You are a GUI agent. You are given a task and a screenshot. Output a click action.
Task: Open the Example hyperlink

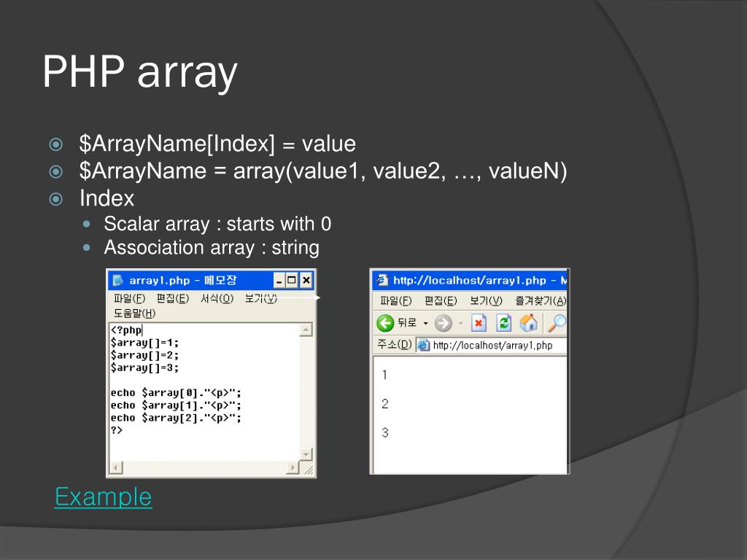[104, 497]
